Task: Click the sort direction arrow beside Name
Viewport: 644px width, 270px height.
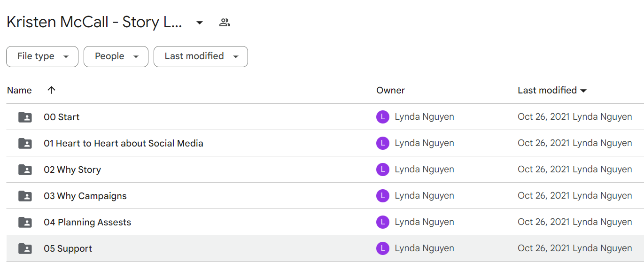Action: click(x=52, y=90)
